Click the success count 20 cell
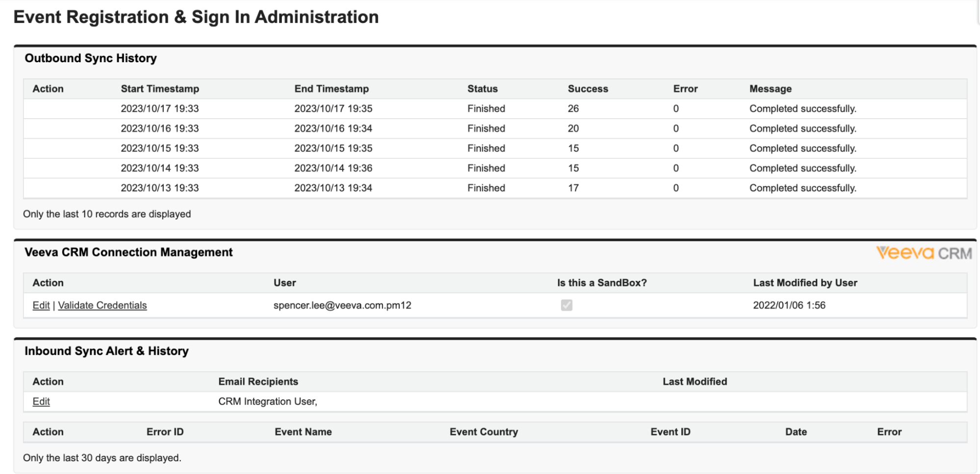The image size is (980, 474). tap(573, 128)
